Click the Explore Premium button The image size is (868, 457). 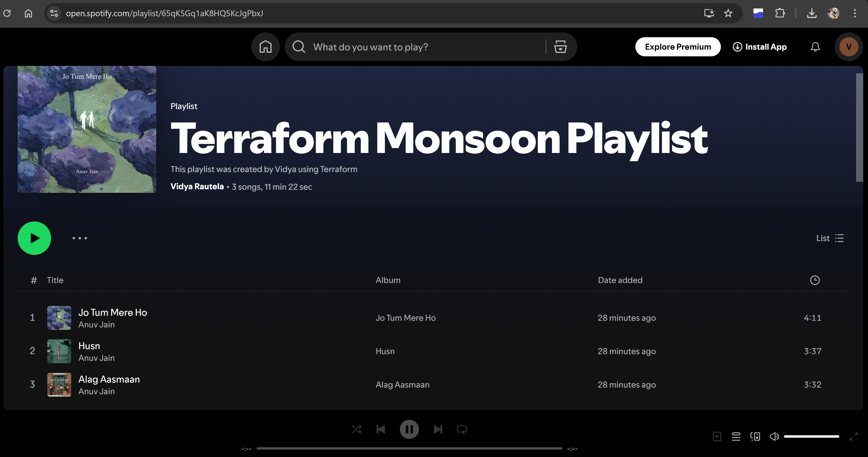point(678,47)
